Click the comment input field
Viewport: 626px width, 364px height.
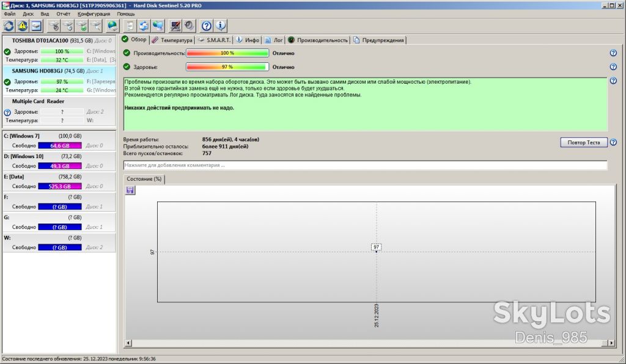[366, 165]
